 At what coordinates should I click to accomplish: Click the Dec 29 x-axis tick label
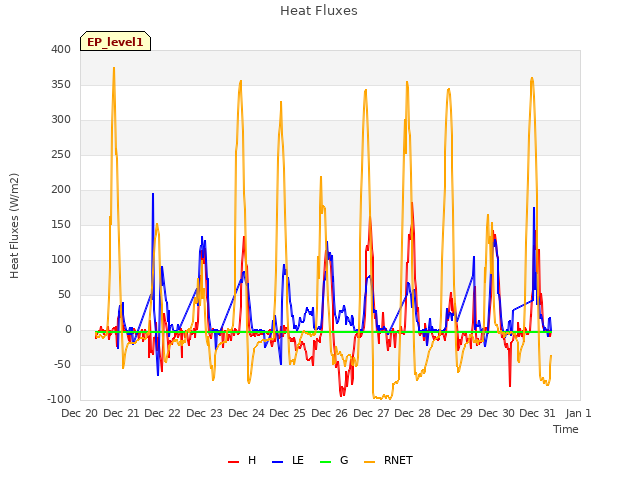click(x=454, y=413)
